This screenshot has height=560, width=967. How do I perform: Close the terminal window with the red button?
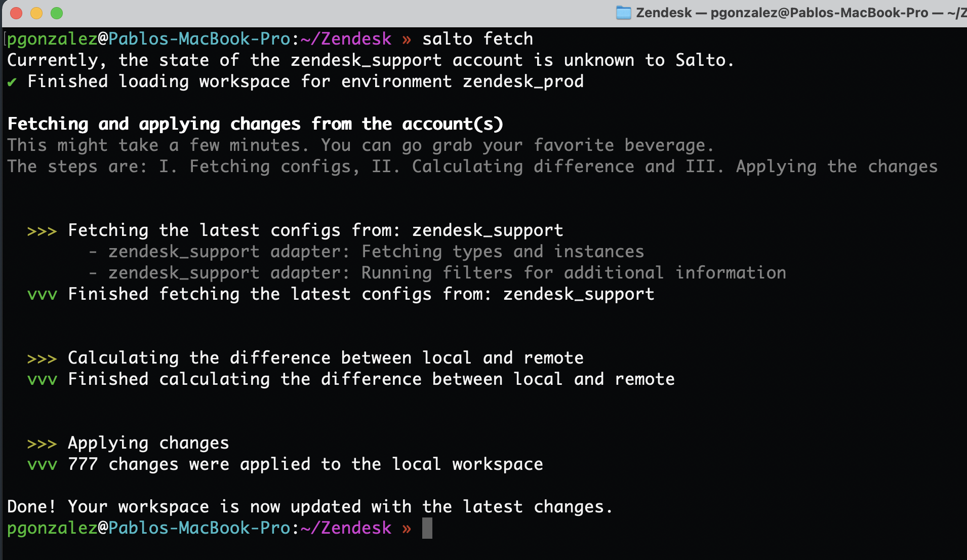point(16,13)
